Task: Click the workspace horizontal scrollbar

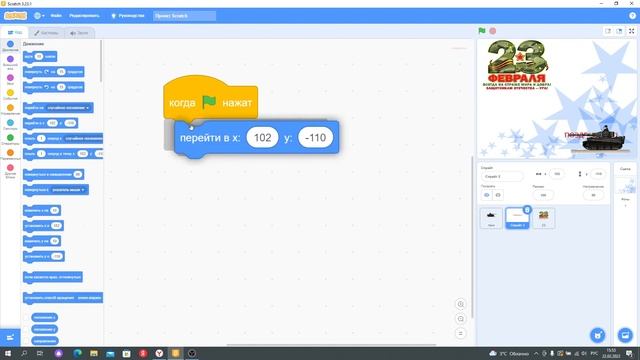Action: point(331,345)
